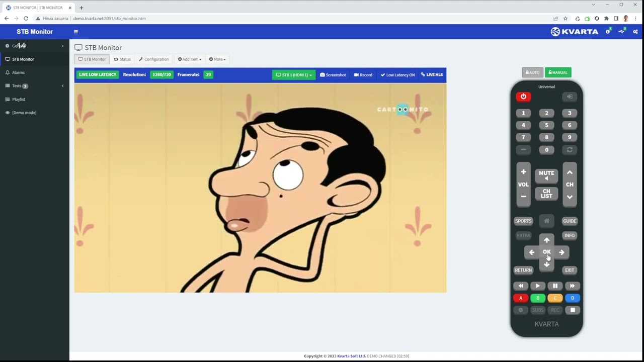Click the INFO button on remote
Image resolution: width=644 pixels, height=362 pixels.
(x=570, y=235)
